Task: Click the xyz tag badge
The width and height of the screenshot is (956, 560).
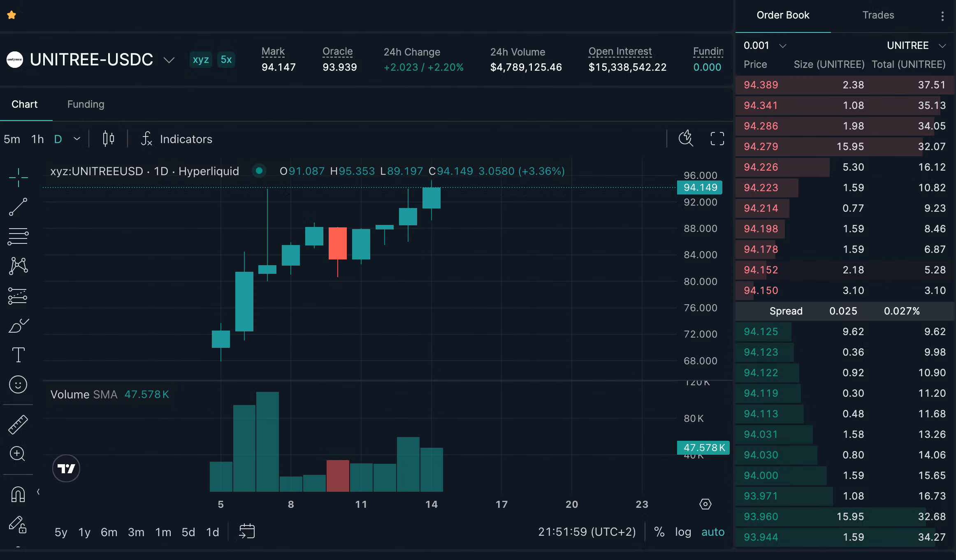Action: tap(201, 60)
